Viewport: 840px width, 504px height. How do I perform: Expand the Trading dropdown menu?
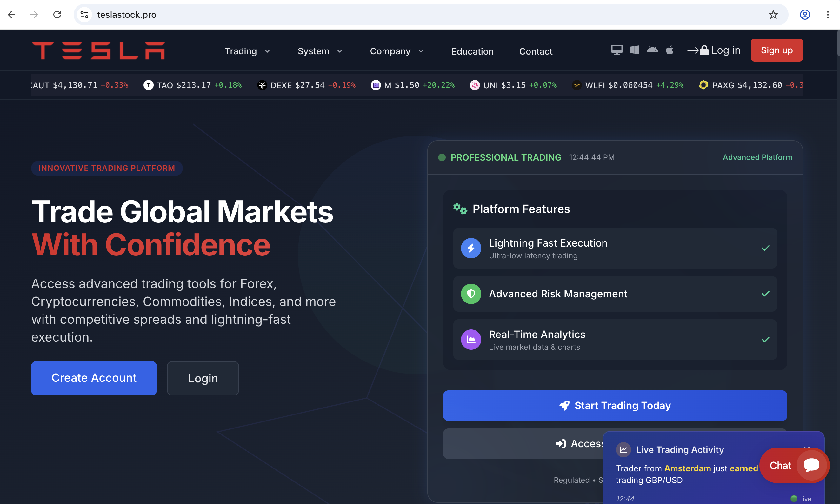pyautogui.click(x=247, y=51)
